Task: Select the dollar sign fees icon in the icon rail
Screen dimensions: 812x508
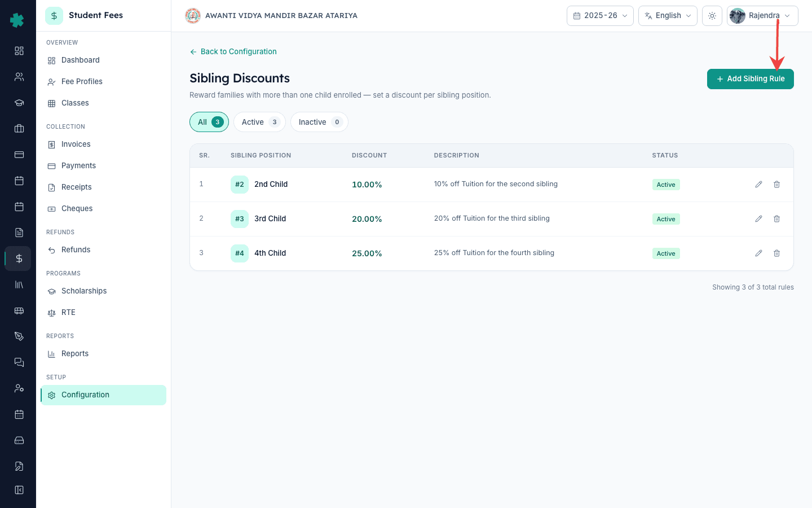Action: click(19, 259)
